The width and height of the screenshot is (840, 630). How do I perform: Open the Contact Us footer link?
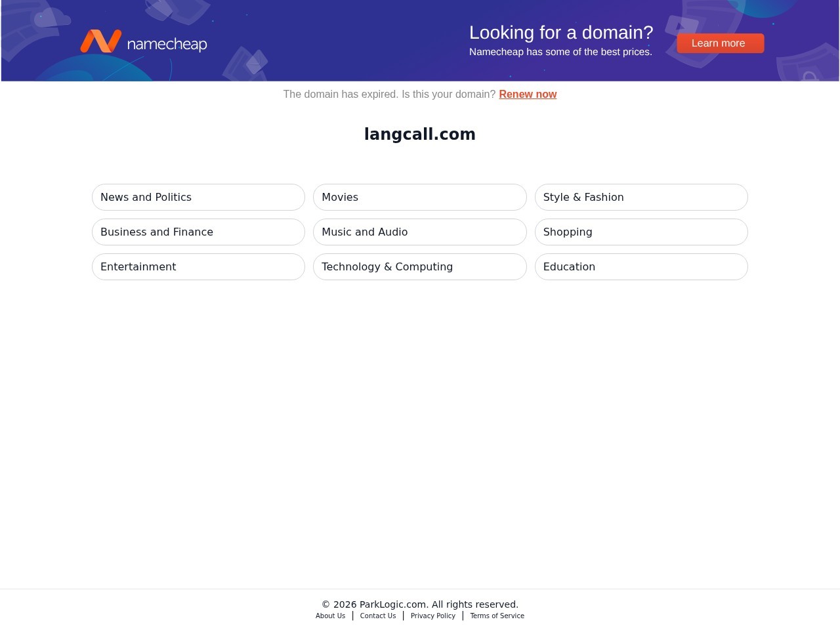click(378, 616)
